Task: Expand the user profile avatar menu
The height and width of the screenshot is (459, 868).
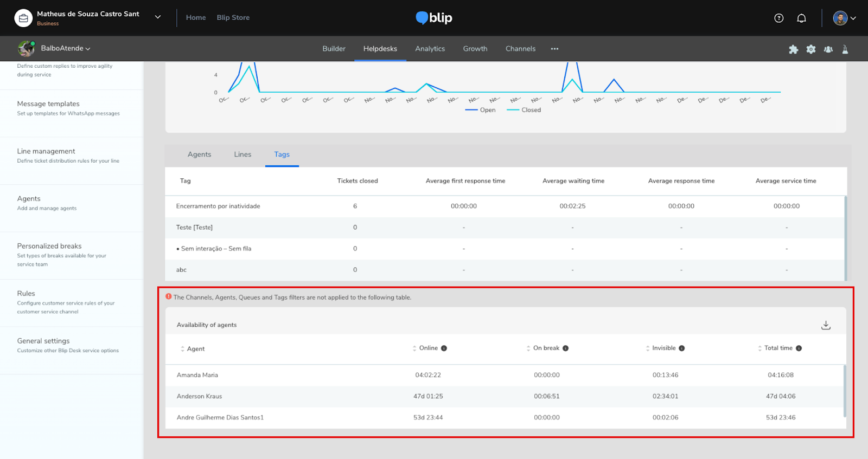Action: coord(844,18)
